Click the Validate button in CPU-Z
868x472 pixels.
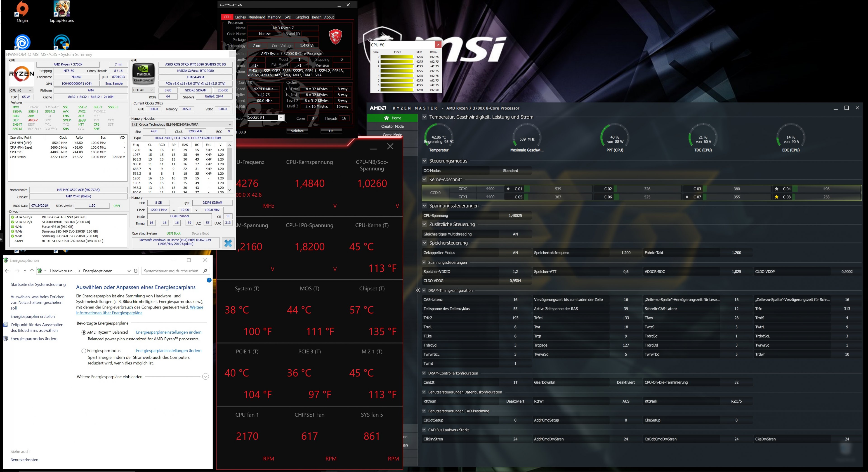[297, 131]
